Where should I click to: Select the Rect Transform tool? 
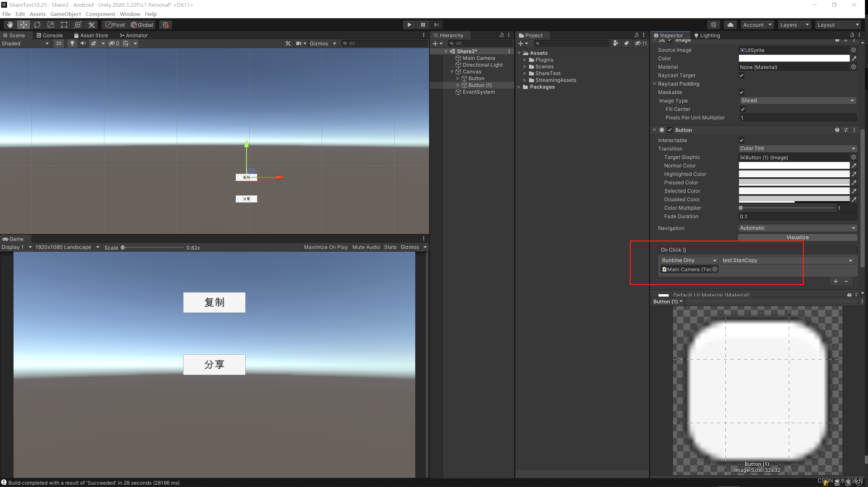click(64, 25)
